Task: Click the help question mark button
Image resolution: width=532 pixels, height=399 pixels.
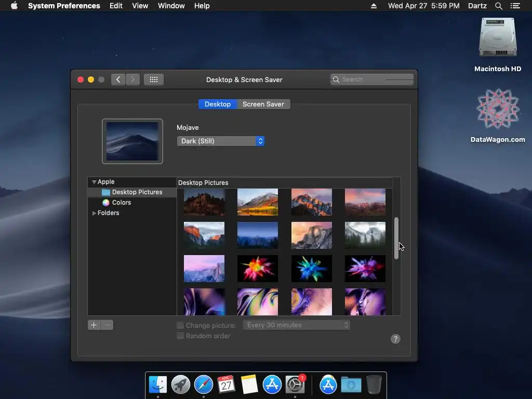Action: click(x=395, y=339)
